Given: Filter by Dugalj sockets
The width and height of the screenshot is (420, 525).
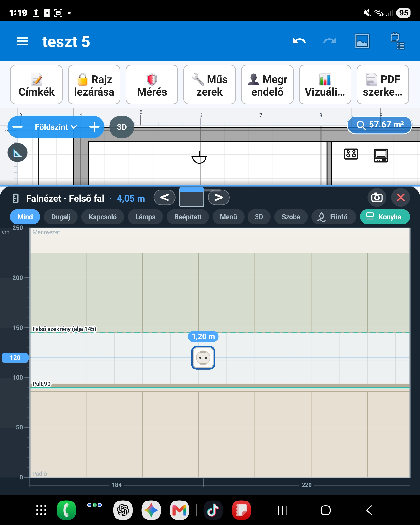Looking at the screenshot, I should point(61,217).
